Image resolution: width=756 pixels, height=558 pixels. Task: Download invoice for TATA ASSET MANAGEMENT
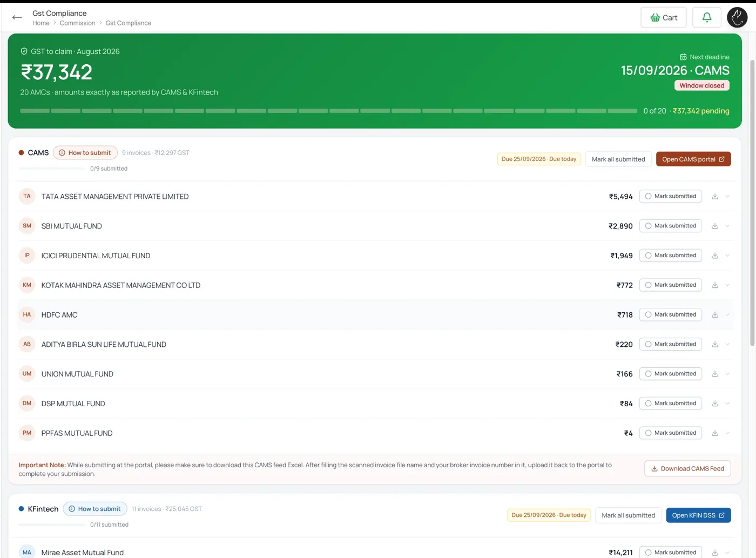point(715,197)
